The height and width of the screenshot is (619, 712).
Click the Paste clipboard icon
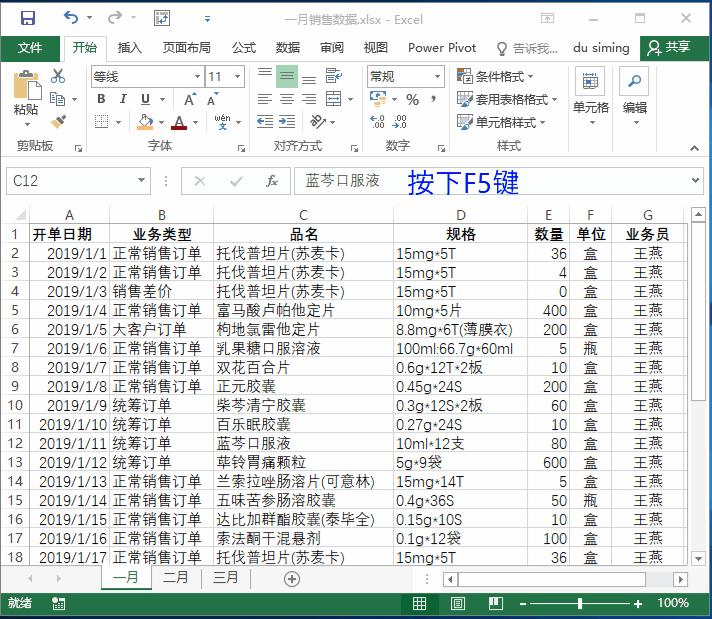27,85
